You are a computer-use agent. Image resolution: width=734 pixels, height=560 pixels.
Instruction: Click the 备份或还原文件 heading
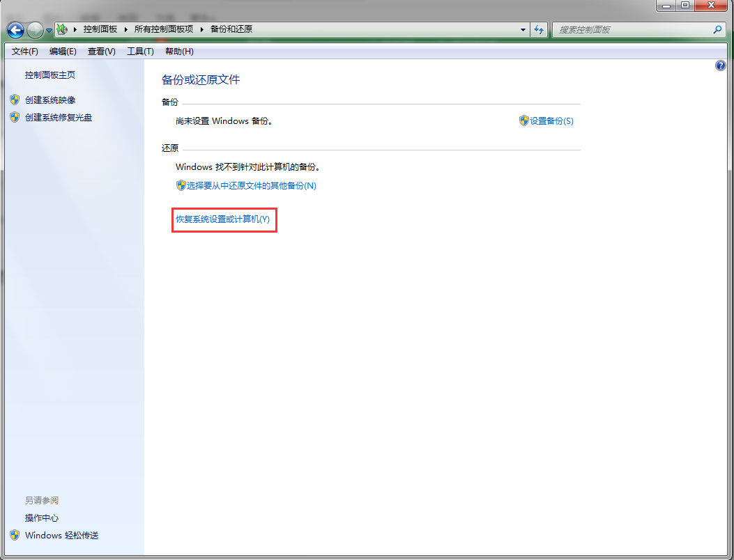coord(201,79)
